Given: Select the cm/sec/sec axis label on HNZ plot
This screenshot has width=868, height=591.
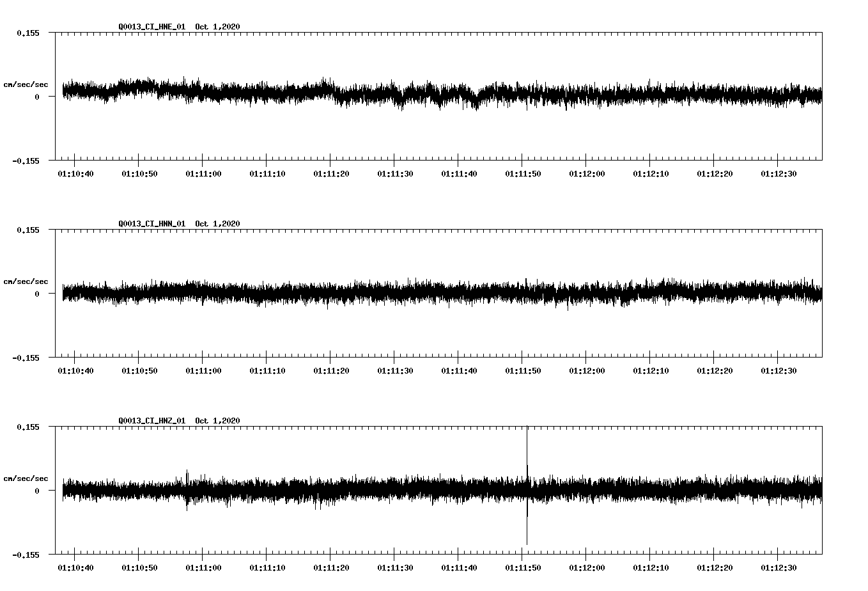Looking at the screenshot, I should tap(26, 477).
